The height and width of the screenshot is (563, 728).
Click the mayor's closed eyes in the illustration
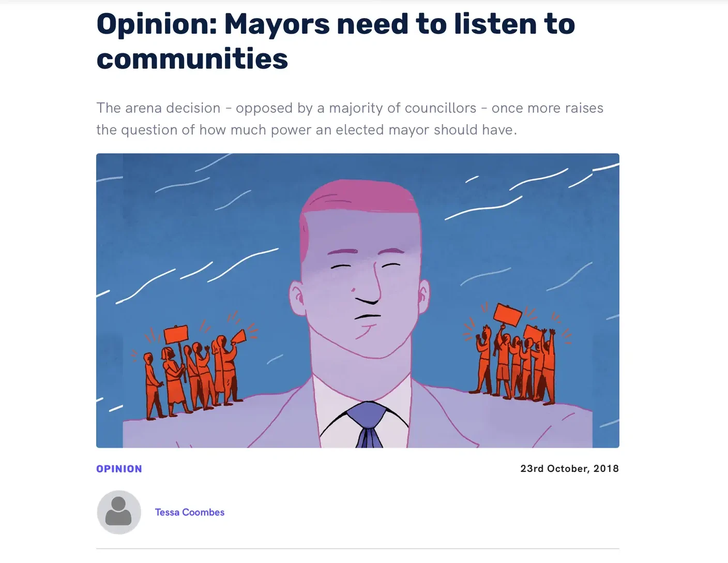pyautogui.click(x=366, y=265)
